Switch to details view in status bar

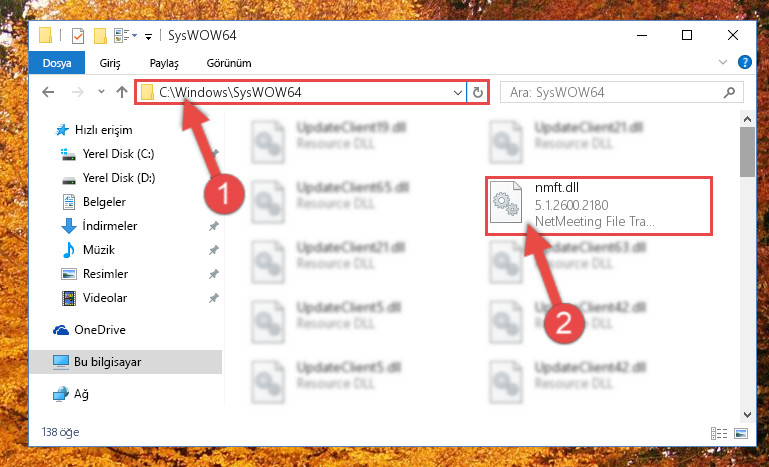point(718,433)
